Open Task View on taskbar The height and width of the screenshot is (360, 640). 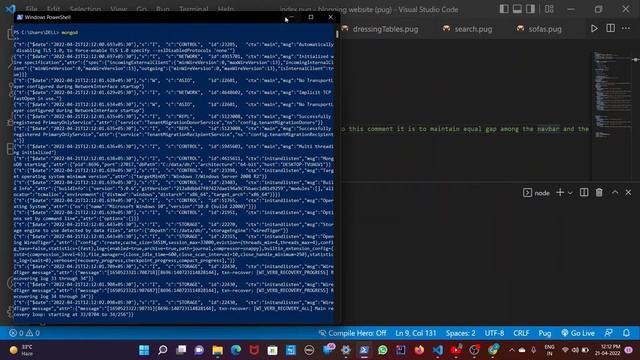click(181, 350)
